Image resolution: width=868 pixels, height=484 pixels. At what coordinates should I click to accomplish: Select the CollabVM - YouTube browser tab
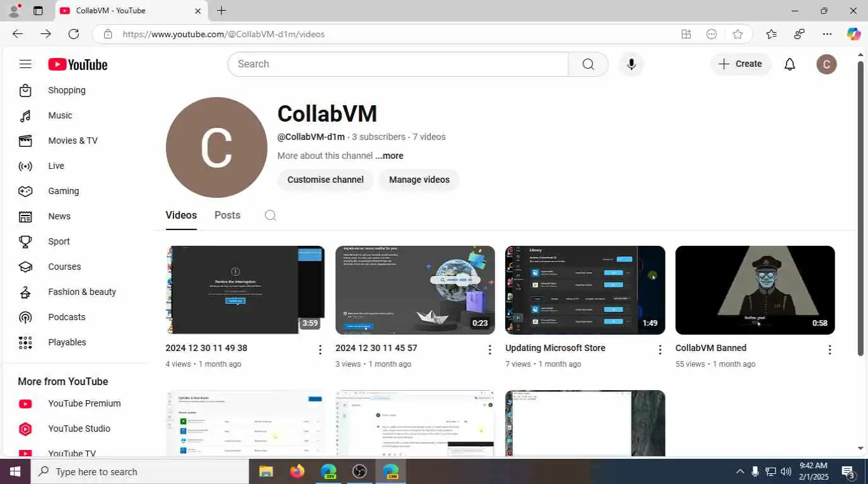point(131,11)
